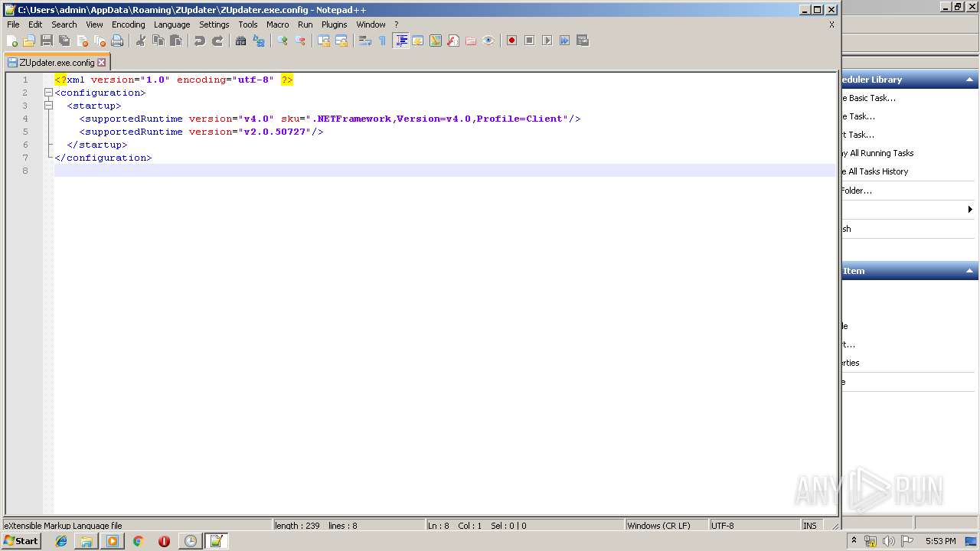Print the document using printer icon
980x551 pixels.
[x=117, y=41]
